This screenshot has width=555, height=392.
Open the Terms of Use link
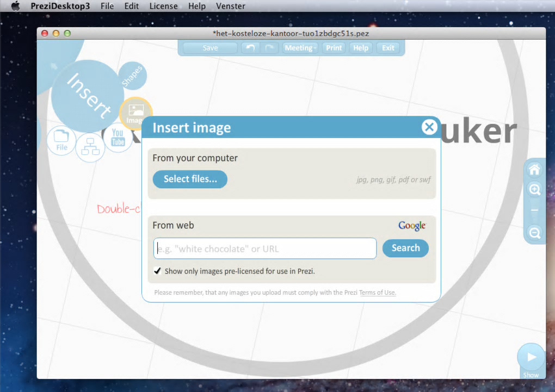pos(377,293)
